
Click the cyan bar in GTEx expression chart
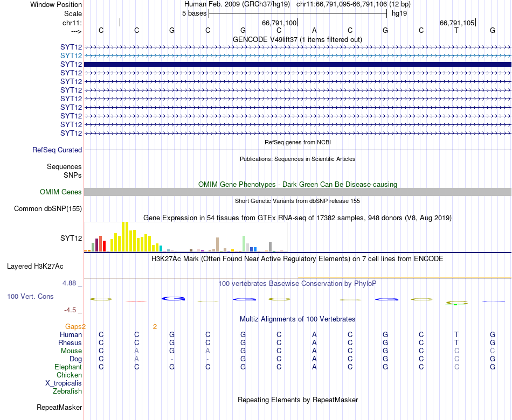point(161,248)
